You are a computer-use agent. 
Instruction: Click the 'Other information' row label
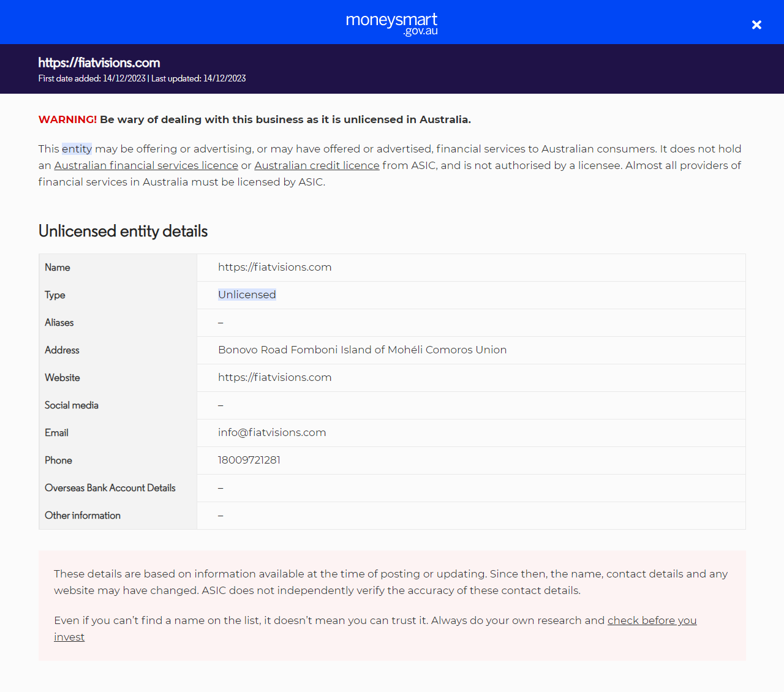[x=83, y=516]
